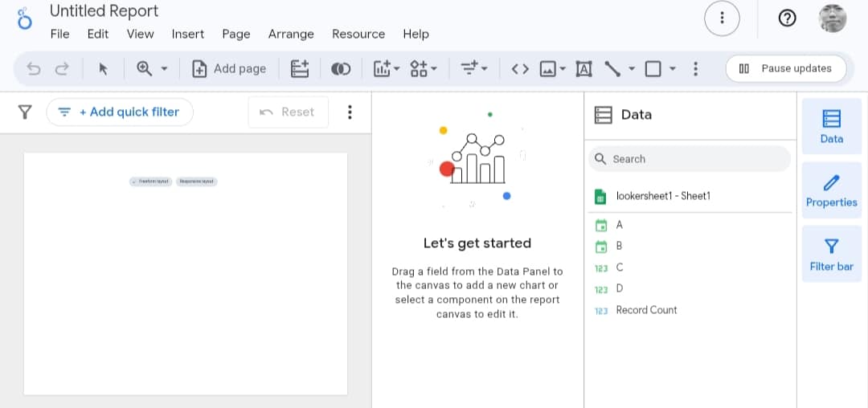868x408 pixels.
Task: Click the URL embed icon
Action: pos(520,69)
